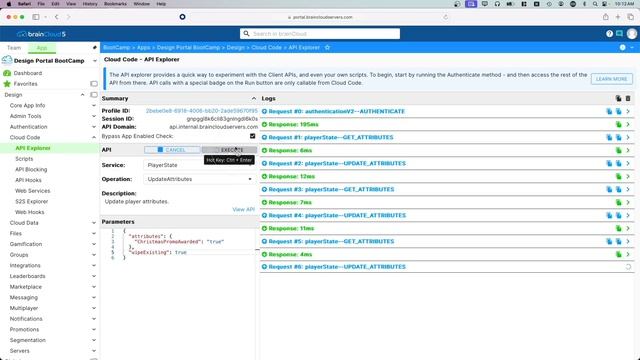
Task: Open the help question mark icon
Action: coord(609,34)
